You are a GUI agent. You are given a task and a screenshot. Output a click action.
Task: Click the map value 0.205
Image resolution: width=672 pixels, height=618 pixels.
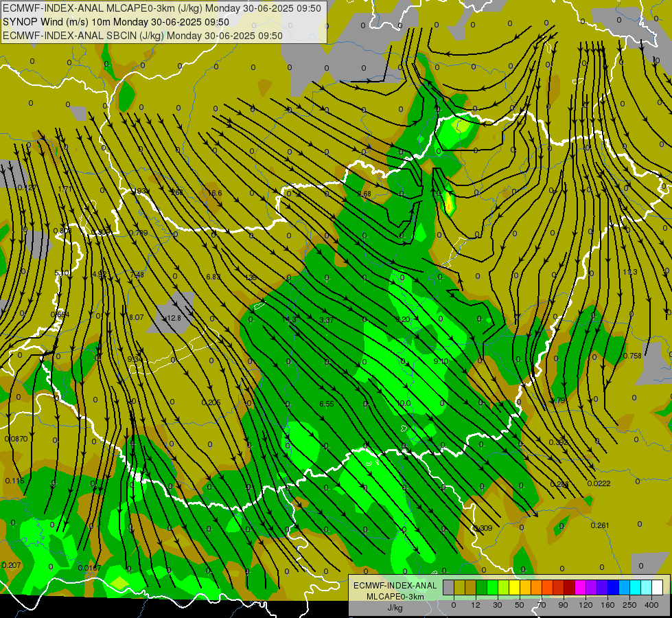[x=211, y=402]
